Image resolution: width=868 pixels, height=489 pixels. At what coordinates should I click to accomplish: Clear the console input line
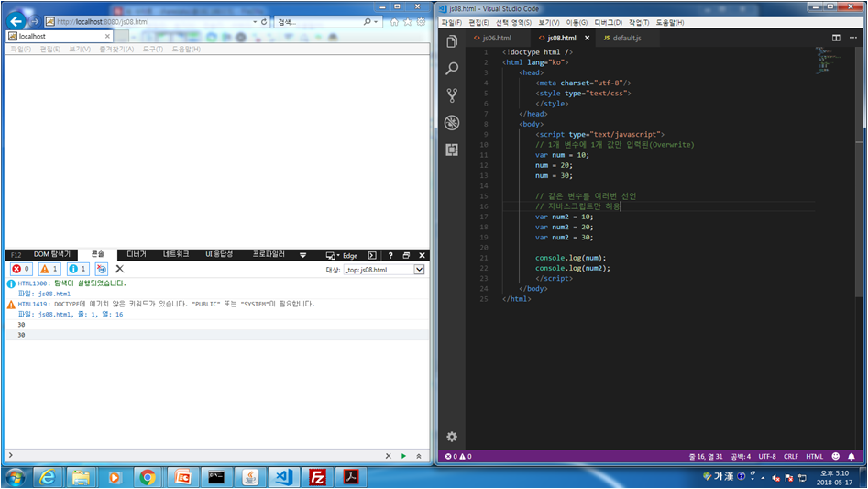pos(388,456)
